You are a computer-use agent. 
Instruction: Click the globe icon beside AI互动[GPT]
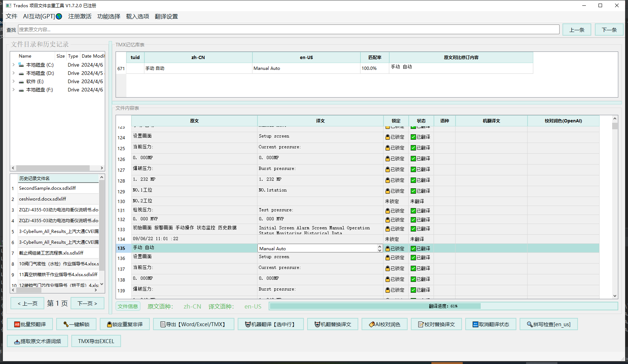coord(59,16)
